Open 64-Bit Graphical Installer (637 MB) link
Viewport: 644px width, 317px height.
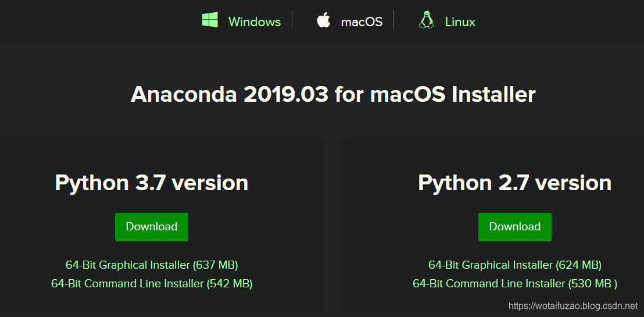[x=152, y=265]
